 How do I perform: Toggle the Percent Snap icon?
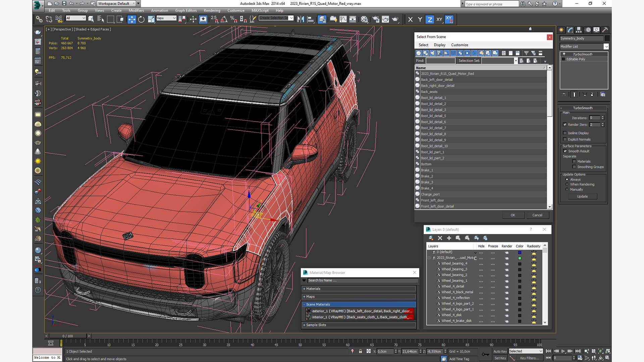tap(233, 19)
